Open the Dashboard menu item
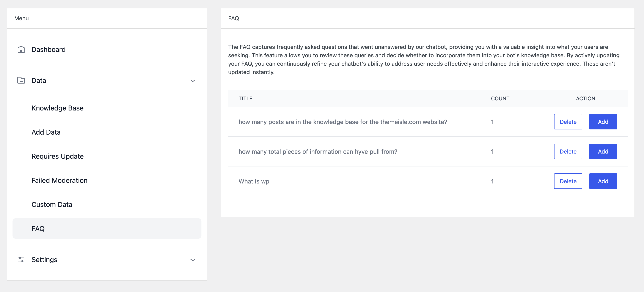 point(49,49)
